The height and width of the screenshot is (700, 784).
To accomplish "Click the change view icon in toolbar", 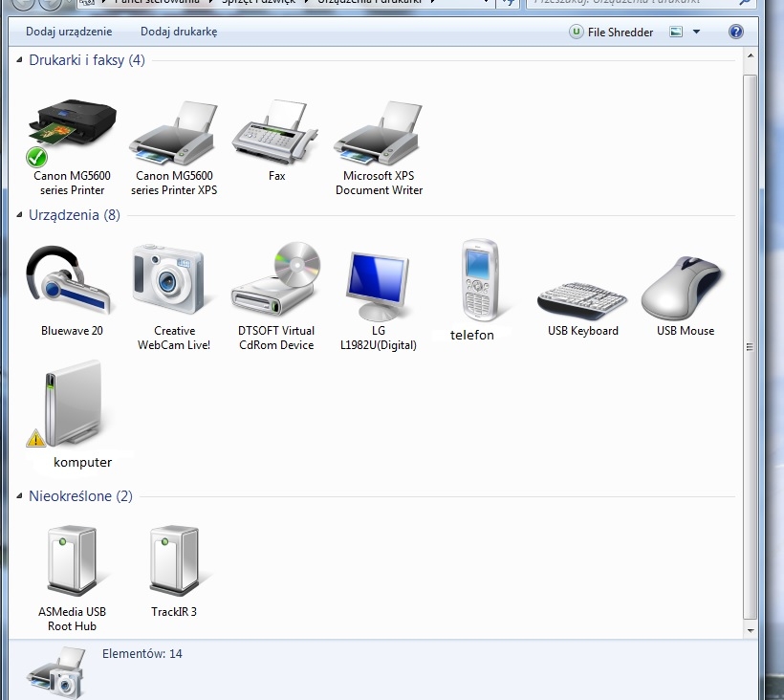I will (x=676, y=32).
